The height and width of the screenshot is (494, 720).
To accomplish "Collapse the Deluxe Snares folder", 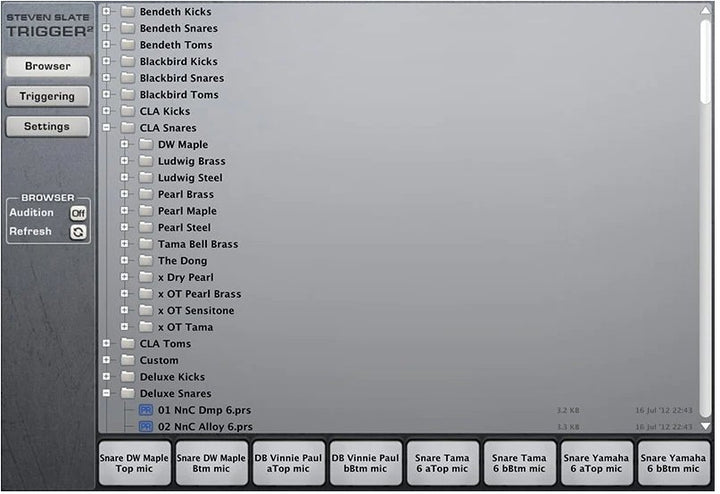I will click(107, 394).
